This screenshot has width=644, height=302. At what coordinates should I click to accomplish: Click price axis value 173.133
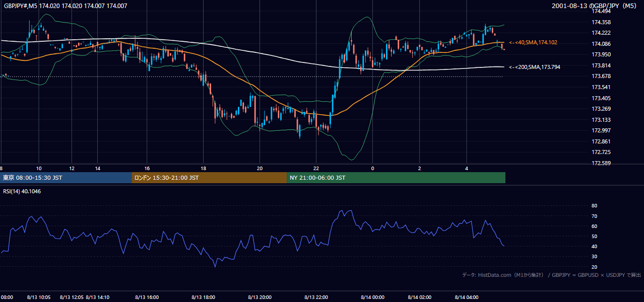point(601,120)
